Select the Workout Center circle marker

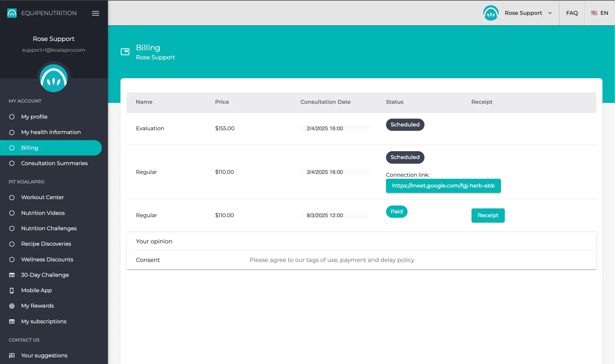pos(12,197)
